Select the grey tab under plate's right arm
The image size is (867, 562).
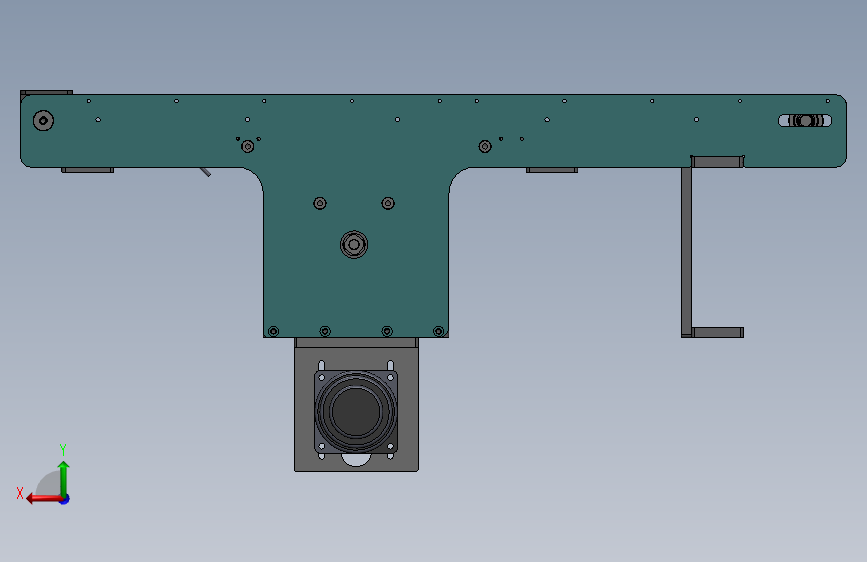(x=552, y=170)
